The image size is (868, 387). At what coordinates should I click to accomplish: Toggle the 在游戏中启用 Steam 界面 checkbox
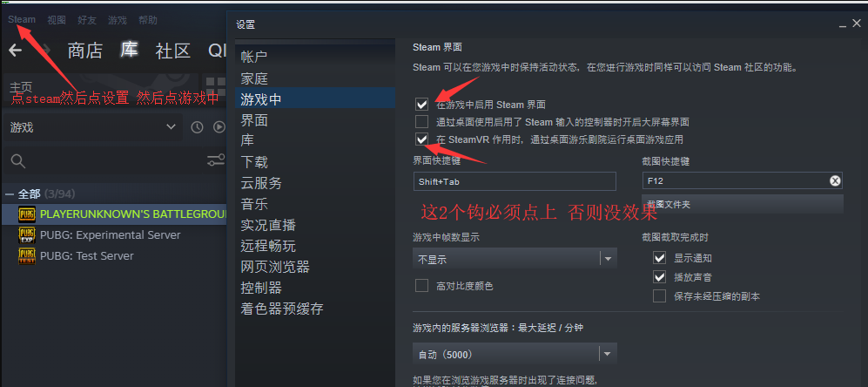pyautogui.click(x=422, y=104)
